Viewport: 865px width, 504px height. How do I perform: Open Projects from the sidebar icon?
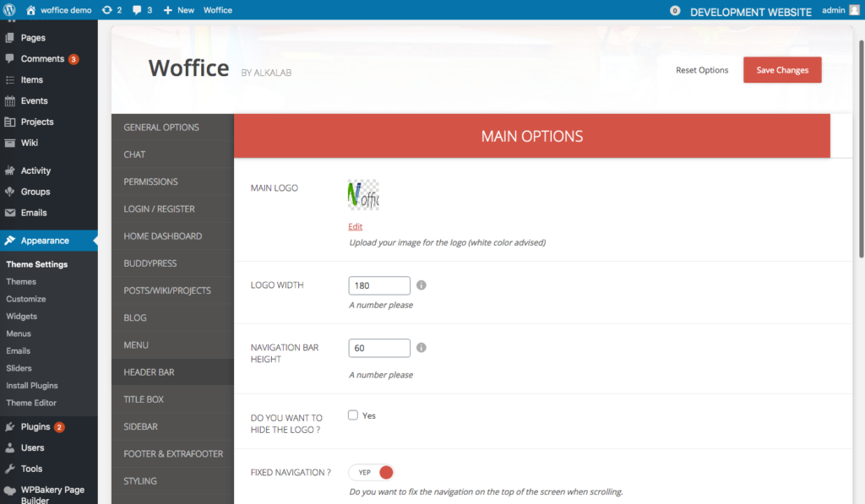(10, 122)
